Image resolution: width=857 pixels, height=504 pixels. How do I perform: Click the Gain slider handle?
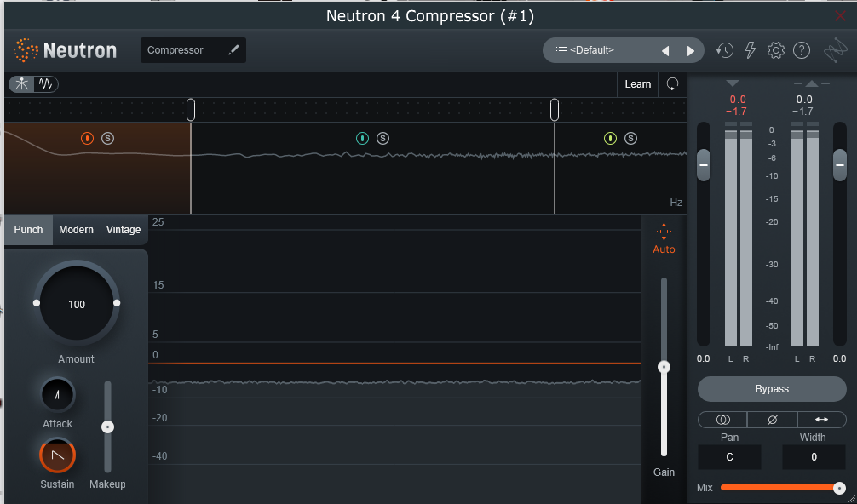click(x=664, y=367)
